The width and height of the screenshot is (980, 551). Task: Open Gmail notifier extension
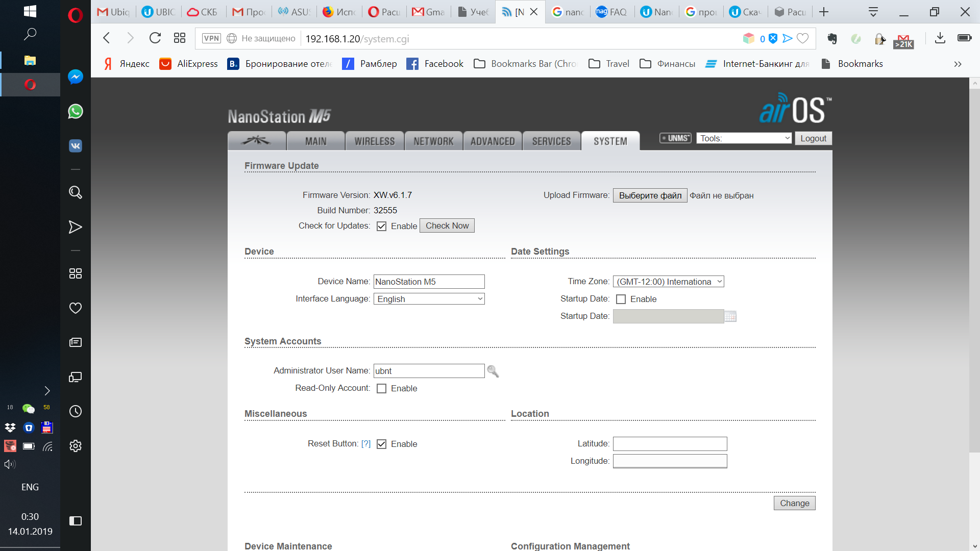coord(903,40)
